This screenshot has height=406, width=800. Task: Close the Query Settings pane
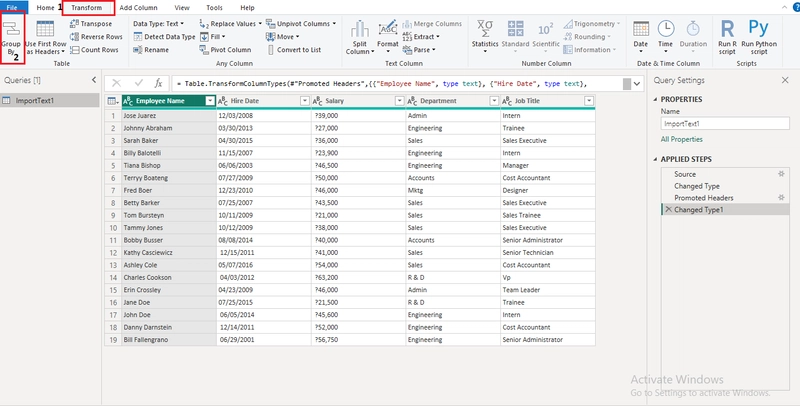click(x=785, y=80)
